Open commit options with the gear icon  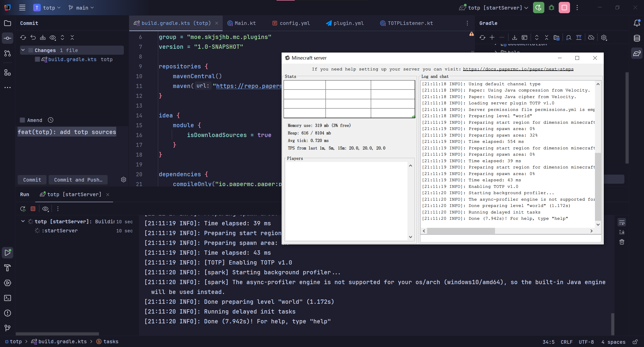point(123,179)
